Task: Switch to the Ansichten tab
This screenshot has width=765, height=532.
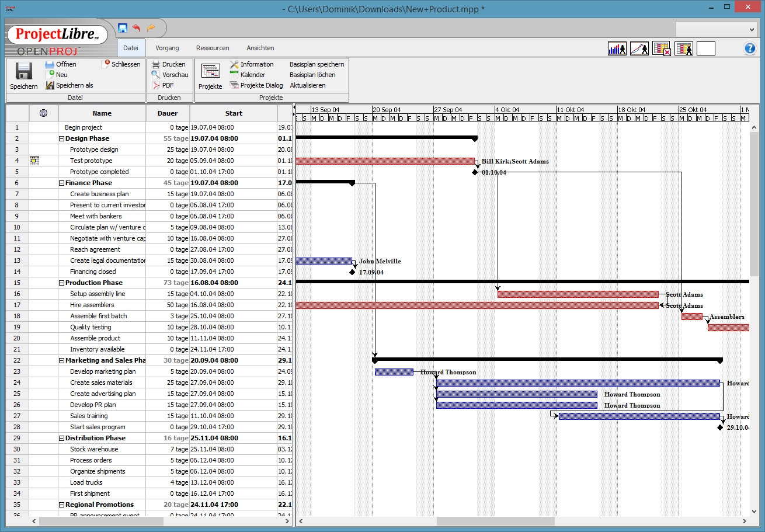Action: point(260,48)
